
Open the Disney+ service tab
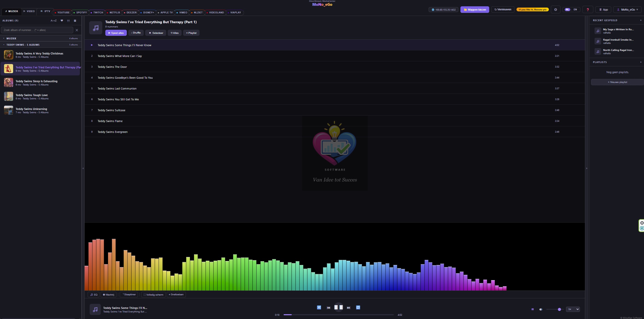coord(147,12)
